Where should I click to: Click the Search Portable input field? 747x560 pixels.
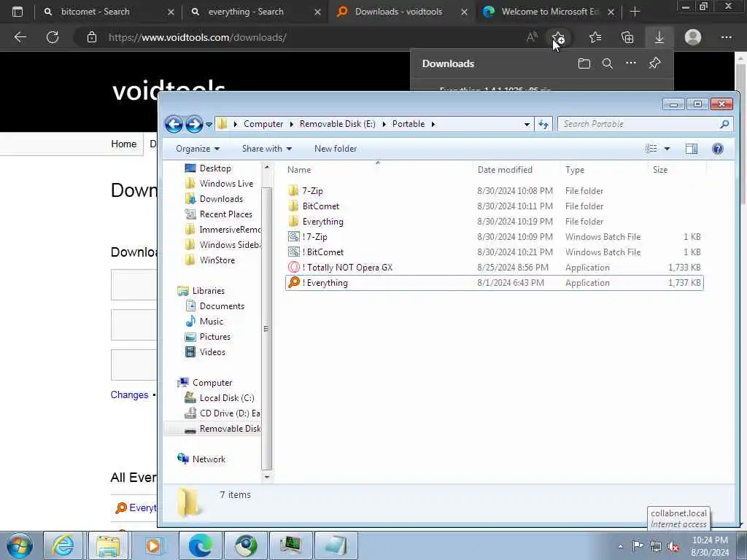tap(638, 124)
